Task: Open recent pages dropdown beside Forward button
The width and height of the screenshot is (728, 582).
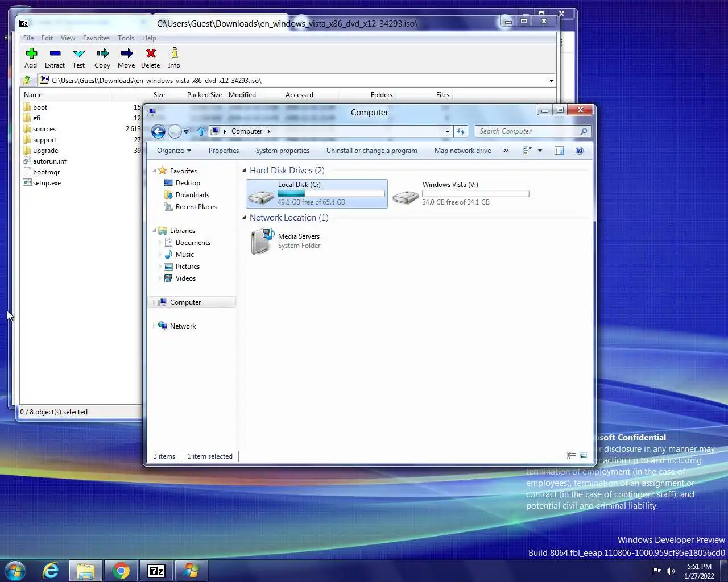Action: tap(186, 132)
